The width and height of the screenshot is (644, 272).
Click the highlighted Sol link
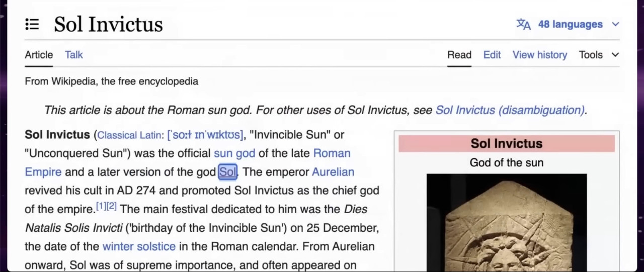(228, 172)
